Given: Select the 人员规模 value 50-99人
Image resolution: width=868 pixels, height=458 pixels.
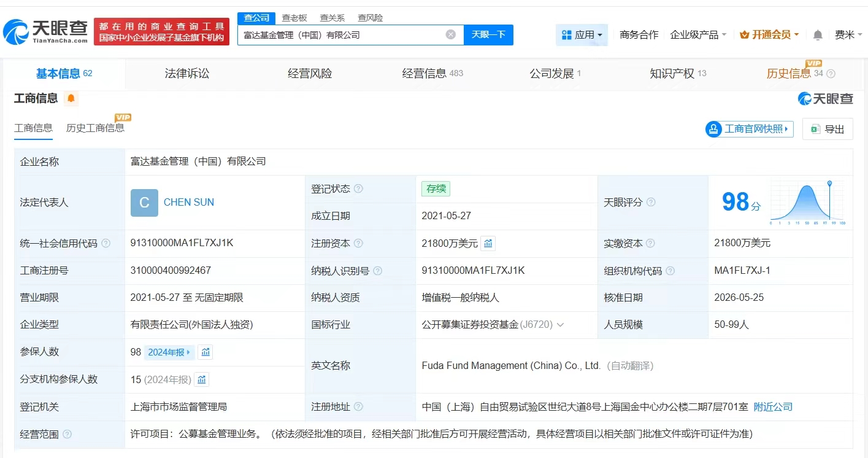Looking at the screenshot, I should (x=732, y=325).
